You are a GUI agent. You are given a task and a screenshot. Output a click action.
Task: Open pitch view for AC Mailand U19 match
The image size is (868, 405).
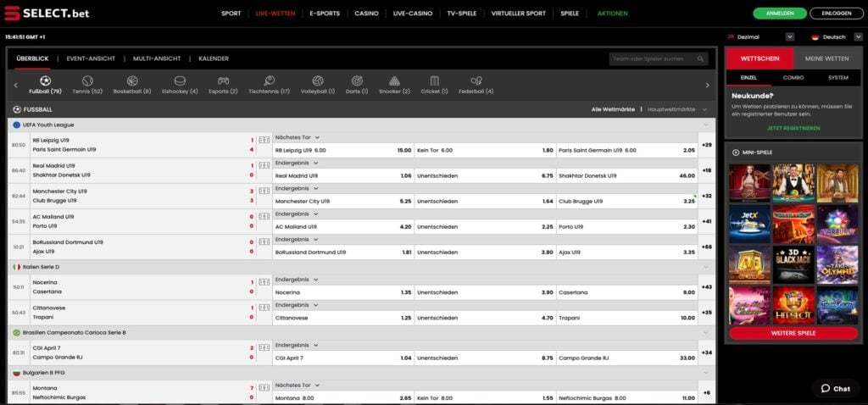pos(264,216)
